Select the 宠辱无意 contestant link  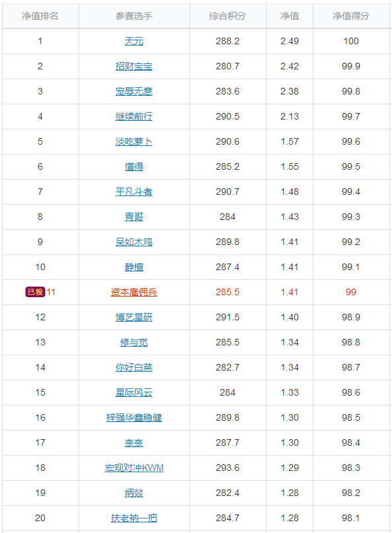click(134, 91)
